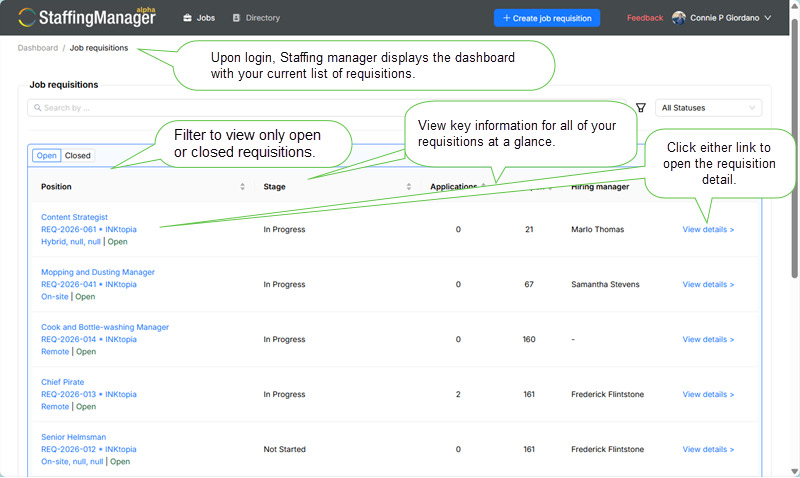Viewport: 800px width, 478px height.
Task: Open the Jobs menu item
Action: tap(199, 18)
